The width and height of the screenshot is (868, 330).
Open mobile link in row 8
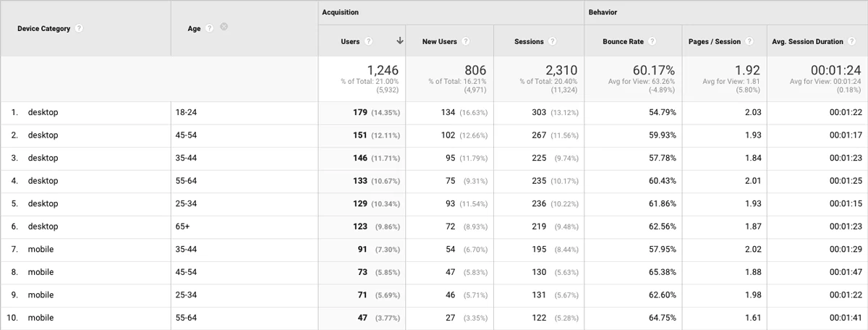[x=41, y=272]
